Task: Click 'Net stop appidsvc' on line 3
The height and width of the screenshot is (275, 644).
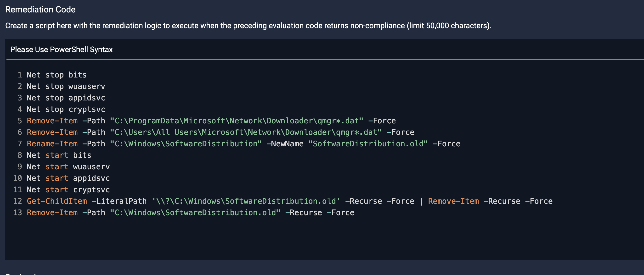Action: point(66,98)
